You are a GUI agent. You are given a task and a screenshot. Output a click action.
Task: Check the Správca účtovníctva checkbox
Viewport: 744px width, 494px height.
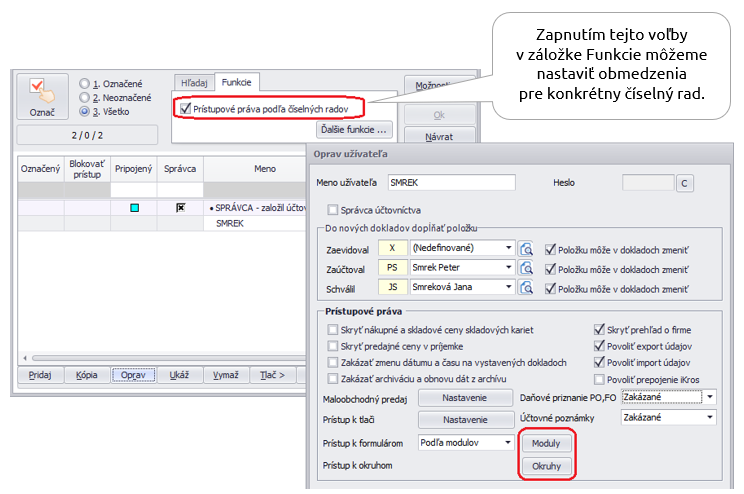[x=333, y=210]
